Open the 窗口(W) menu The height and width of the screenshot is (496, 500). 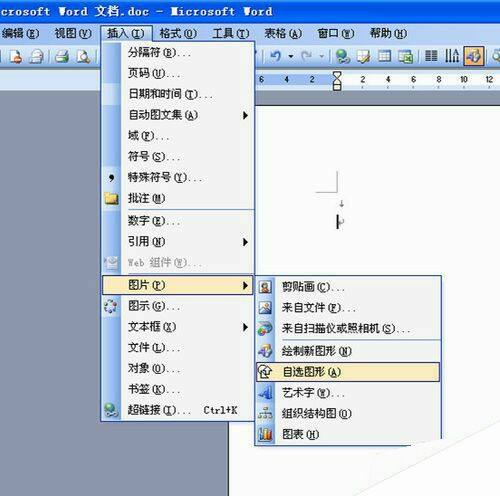tap(336, 33)
